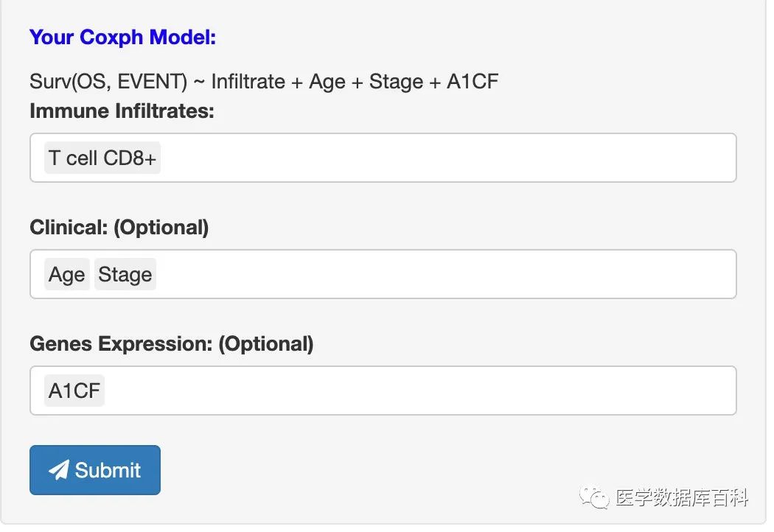
Task: Click the paper plane icon on Submit
Action: (58, 470)
